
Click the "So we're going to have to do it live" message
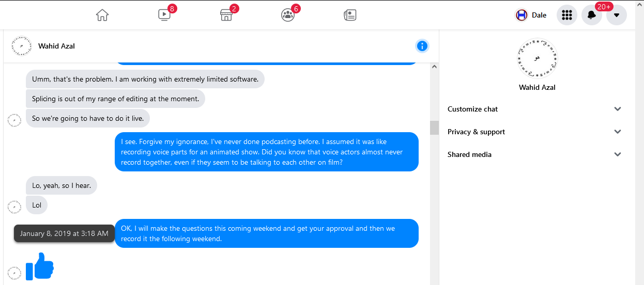[88, 118]
